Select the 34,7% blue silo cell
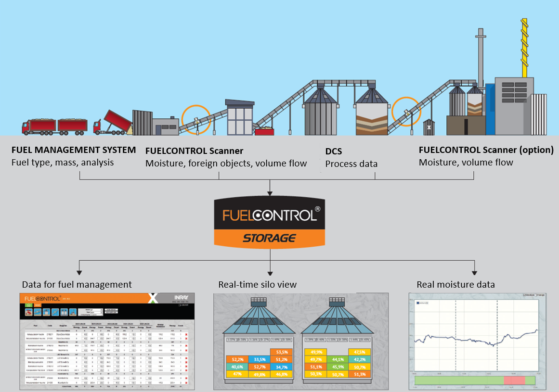 pos(282,367)
